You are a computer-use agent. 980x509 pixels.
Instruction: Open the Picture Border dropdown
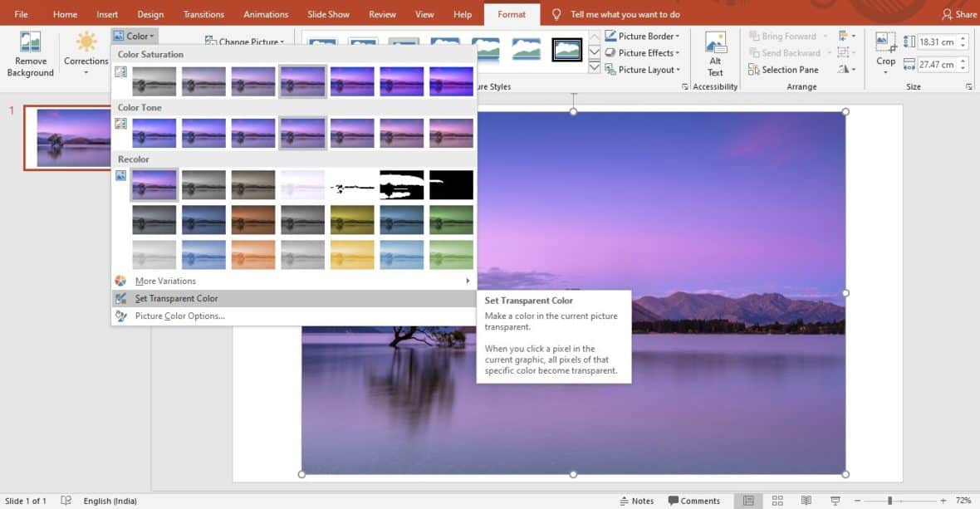[x=643, y=36]
